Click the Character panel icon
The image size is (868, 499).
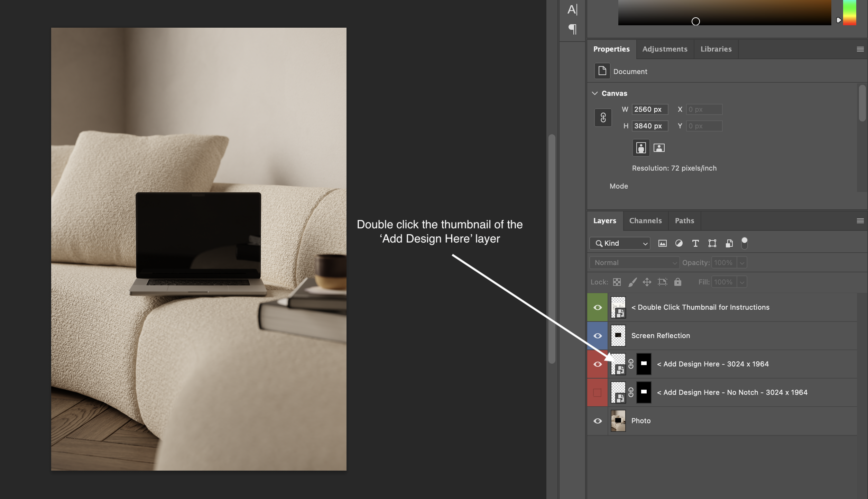pos(572,9)
